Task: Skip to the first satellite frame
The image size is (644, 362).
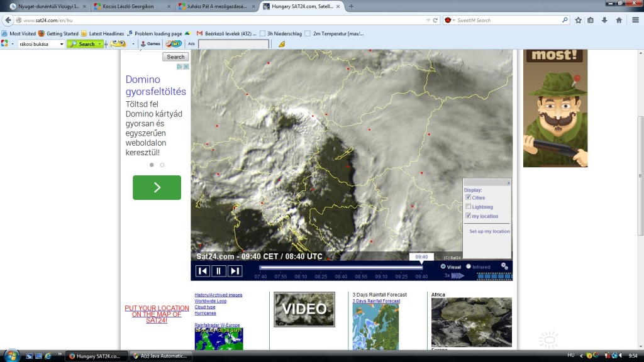Action: (x=203, y=271)
